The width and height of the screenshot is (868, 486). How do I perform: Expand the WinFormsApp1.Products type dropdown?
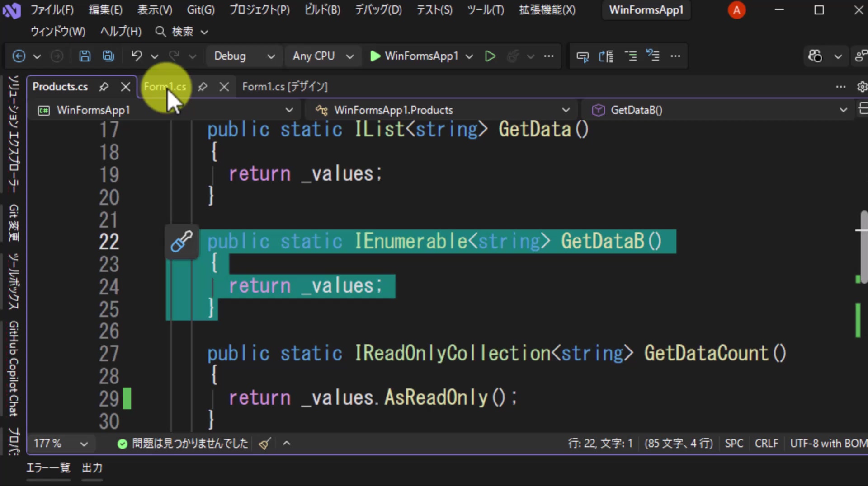441,110
